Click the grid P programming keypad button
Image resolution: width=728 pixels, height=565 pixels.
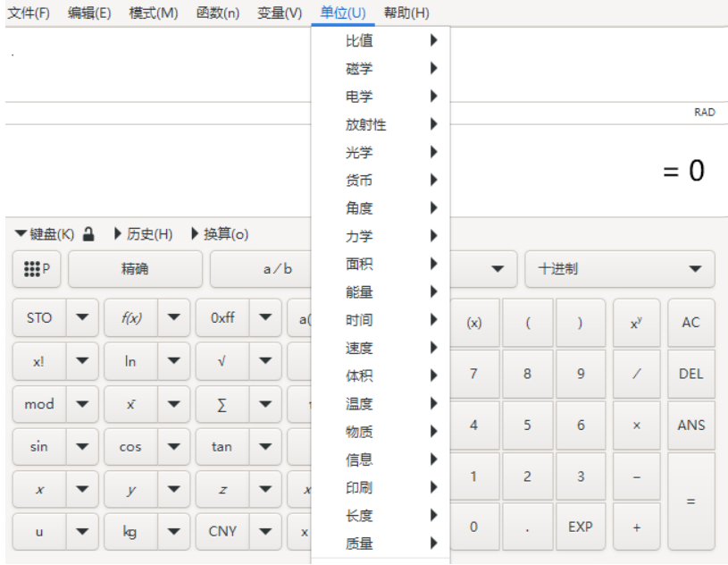point(37,269)
